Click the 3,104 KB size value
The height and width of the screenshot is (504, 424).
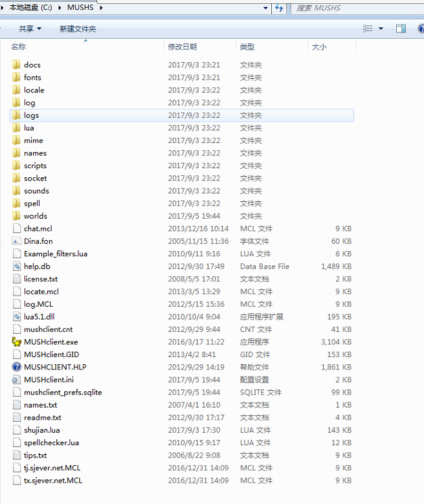tap(336, 342)
